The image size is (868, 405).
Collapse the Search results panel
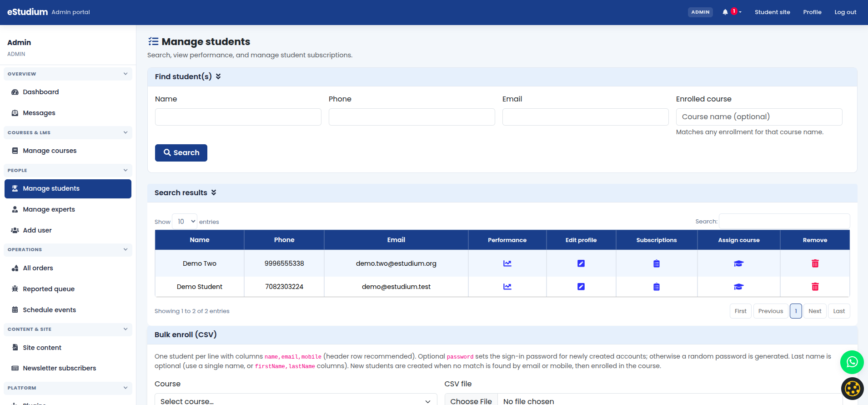(214, 192)
